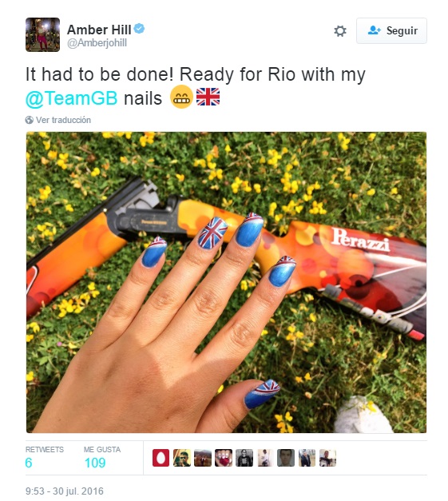Click the verified badge next to Amber Hill

tap(139, 29)
